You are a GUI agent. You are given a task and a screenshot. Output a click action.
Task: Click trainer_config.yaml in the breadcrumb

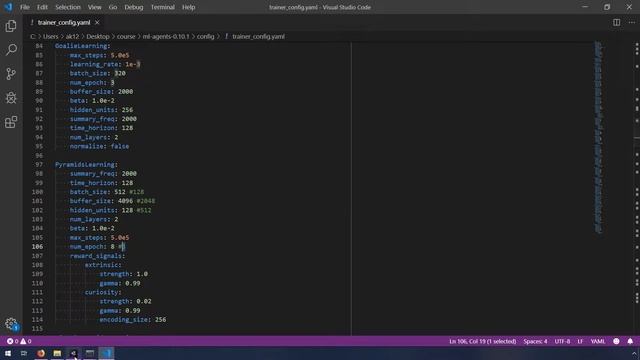click(x=258, y=36)
